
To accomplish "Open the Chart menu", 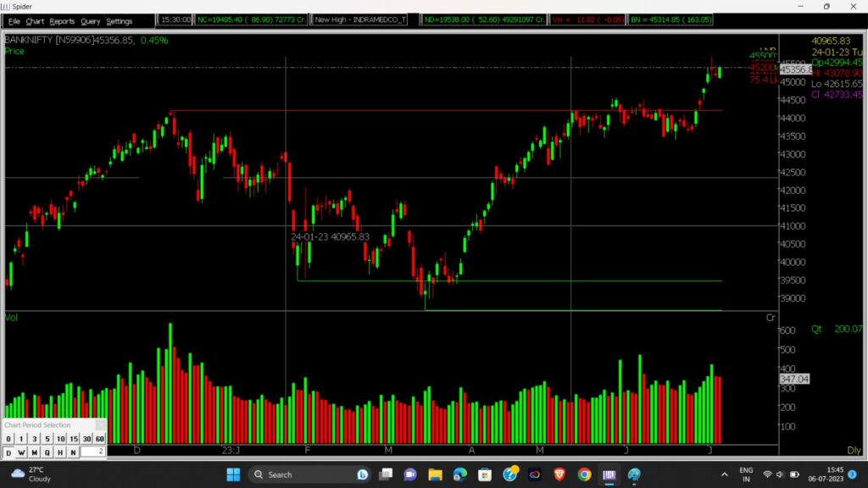I will pos(35,20).
